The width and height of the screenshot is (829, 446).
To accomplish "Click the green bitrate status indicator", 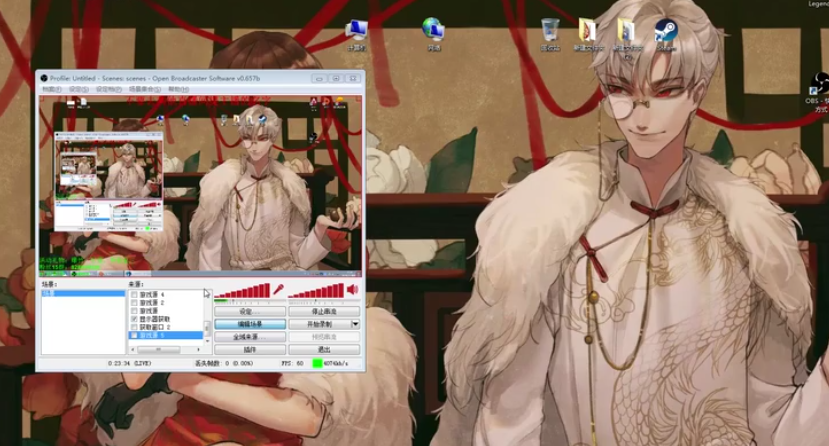I will click(x=317, y=364).
